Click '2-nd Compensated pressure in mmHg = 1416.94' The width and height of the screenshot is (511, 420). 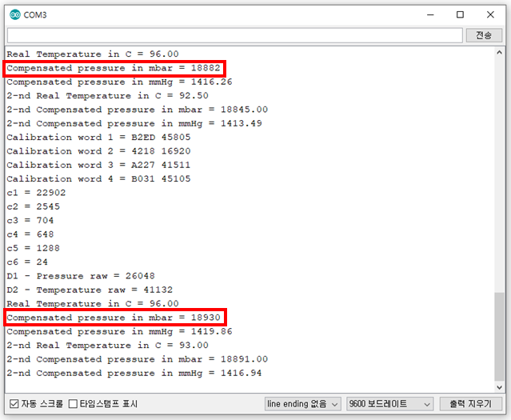pyautogui.click(x=134, y=373)
